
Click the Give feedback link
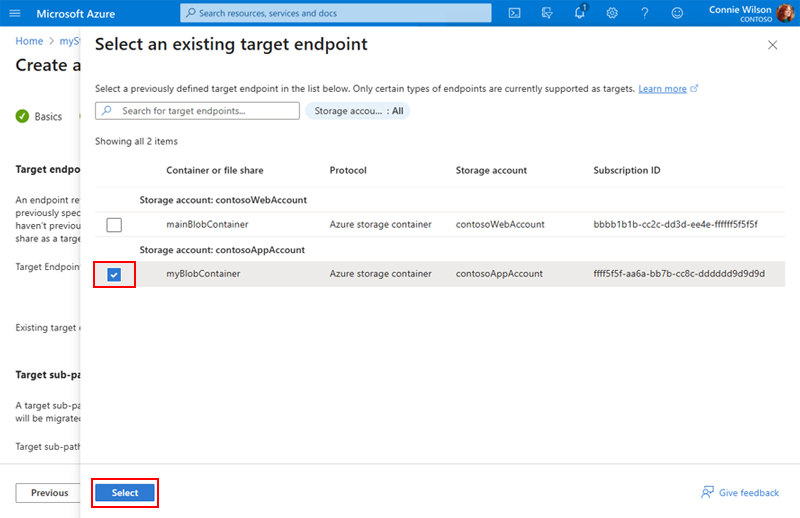pos(748,492)
